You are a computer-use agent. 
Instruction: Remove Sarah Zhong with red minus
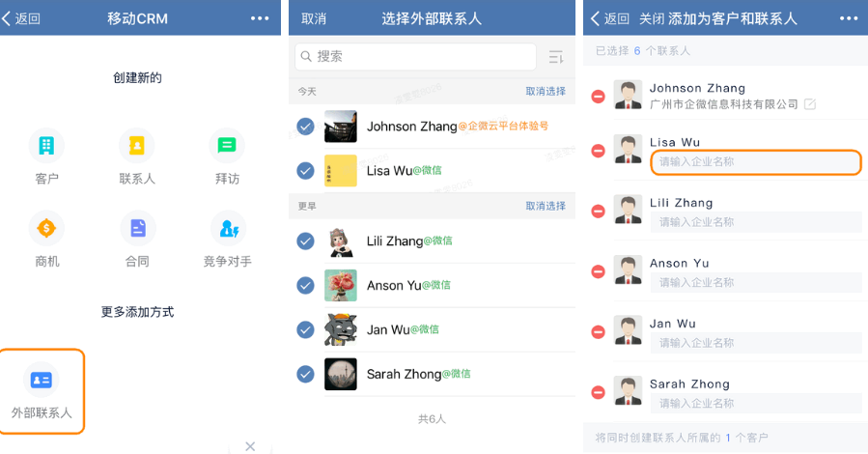point(598,392)
